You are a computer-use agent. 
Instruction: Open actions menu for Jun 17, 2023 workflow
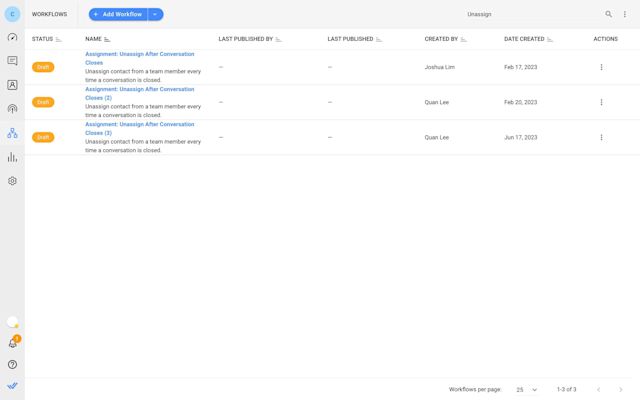[601, 137]
